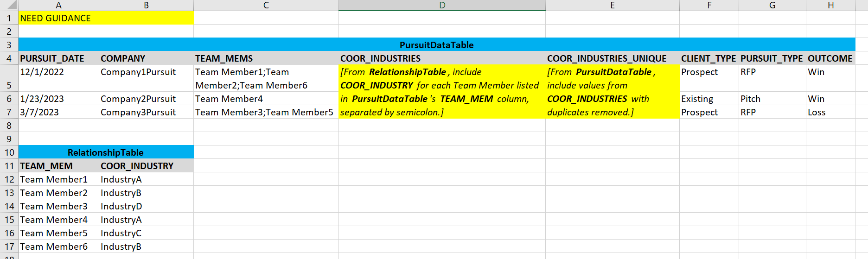Viewport: 868px width, 259px height.
Task: Select the PURSUIT_DATE header cell
Action: tap(58, 58)
